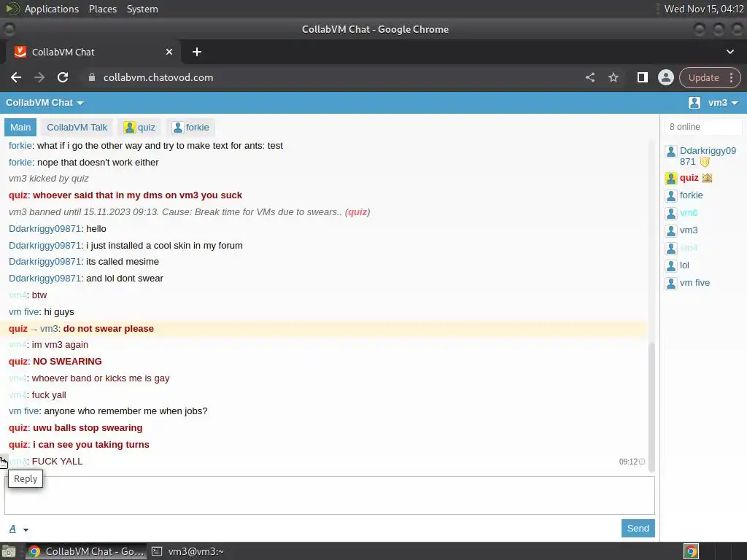Send the chat message

(x=638, y=528)
